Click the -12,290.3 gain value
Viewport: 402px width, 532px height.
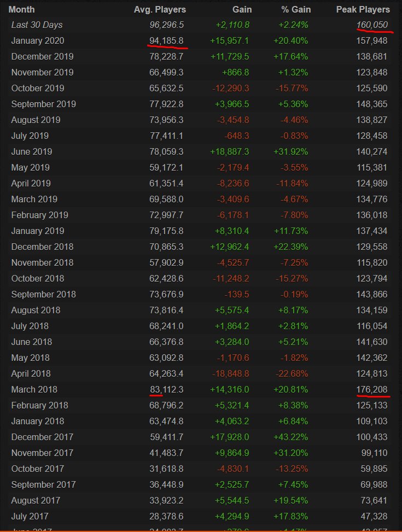(231, 88)
